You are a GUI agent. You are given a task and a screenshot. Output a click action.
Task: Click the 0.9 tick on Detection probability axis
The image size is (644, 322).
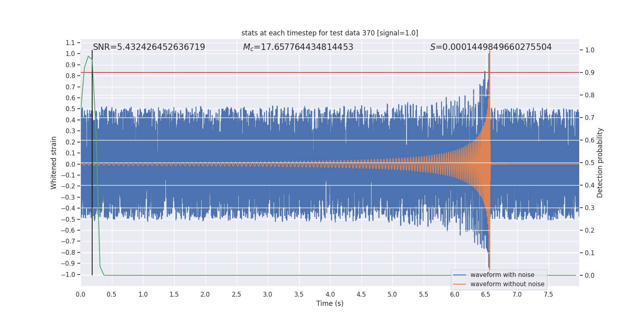(590, 72)
